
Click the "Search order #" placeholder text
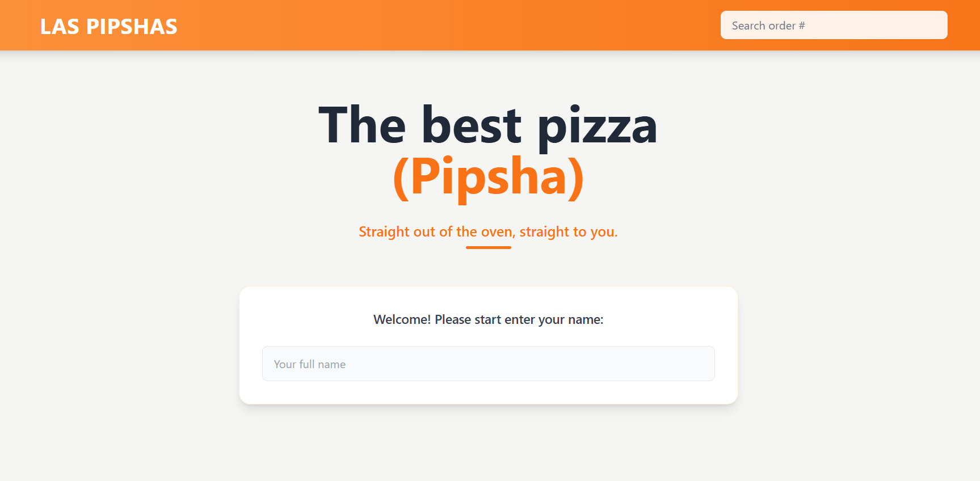click(x=768, y=26)
